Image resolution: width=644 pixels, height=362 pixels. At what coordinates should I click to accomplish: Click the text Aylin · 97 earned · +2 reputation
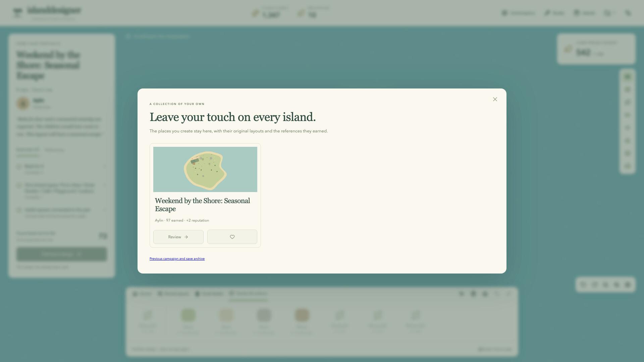pos(182,220)
